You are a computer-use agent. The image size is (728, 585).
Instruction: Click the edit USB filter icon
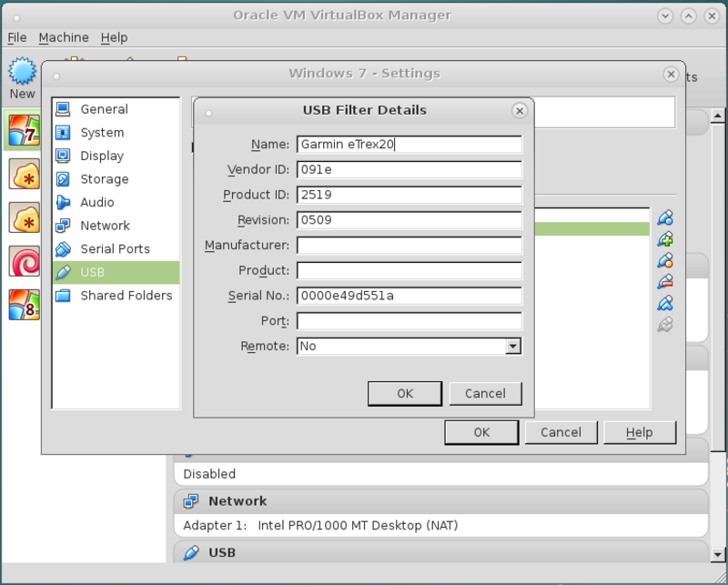coord(665,260)
